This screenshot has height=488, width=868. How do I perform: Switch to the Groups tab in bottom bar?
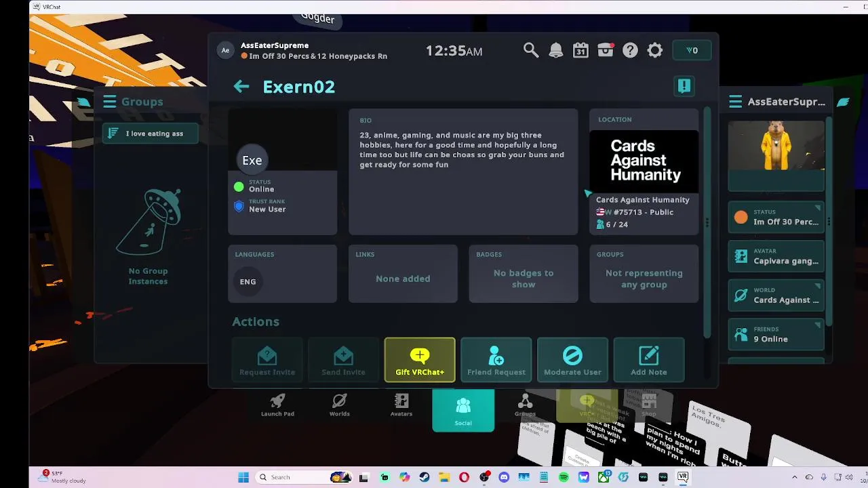[525, 405]
